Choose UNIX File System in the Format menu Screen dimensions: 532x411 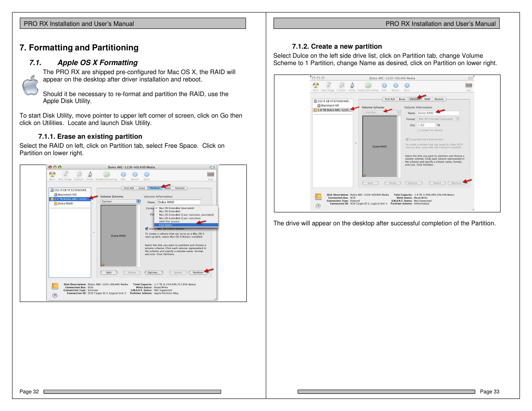tap(186, 221)
